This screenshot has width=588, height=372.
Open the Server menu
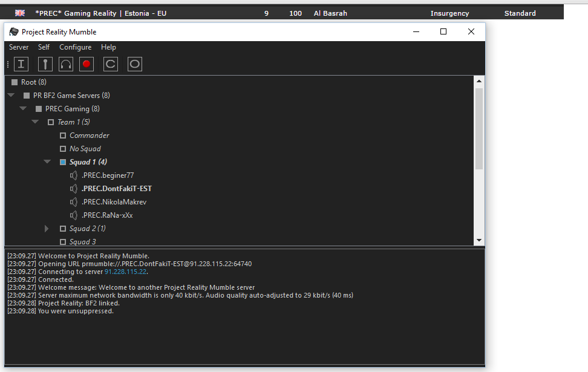click(19, 47)
